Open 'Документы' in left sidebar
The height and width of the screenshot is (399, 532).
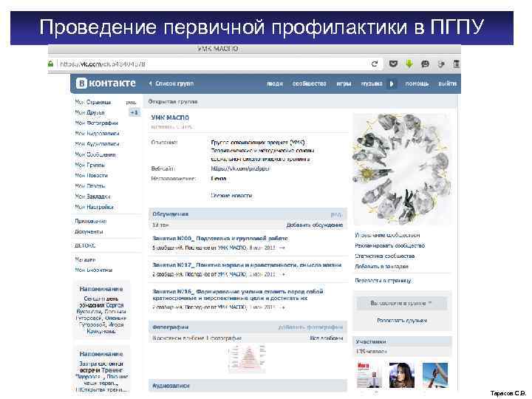89,232
